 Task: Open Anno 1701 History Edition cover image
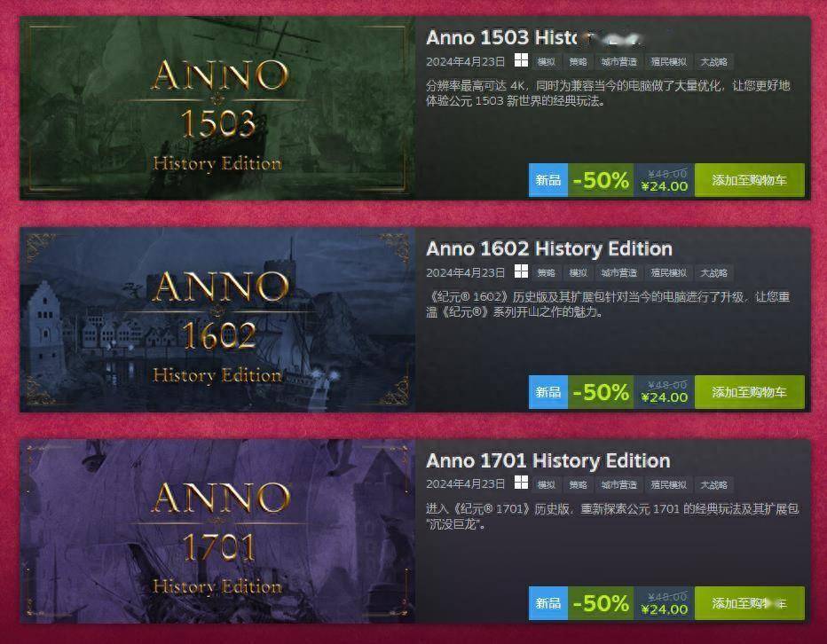coord(217,531)
